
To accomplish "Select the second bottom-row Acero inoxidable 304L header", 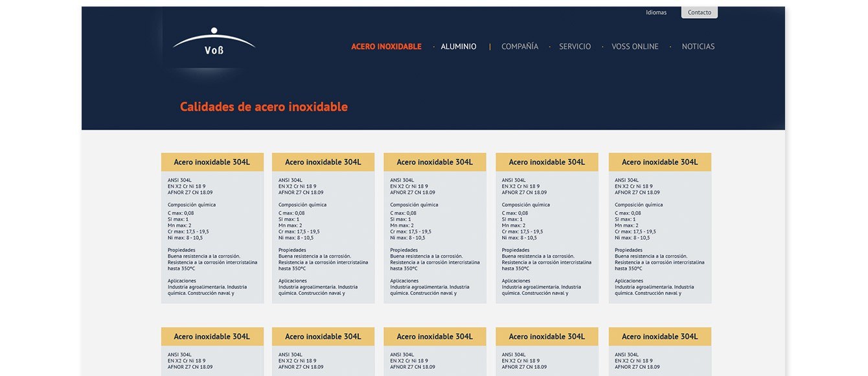I will point(323,336).
